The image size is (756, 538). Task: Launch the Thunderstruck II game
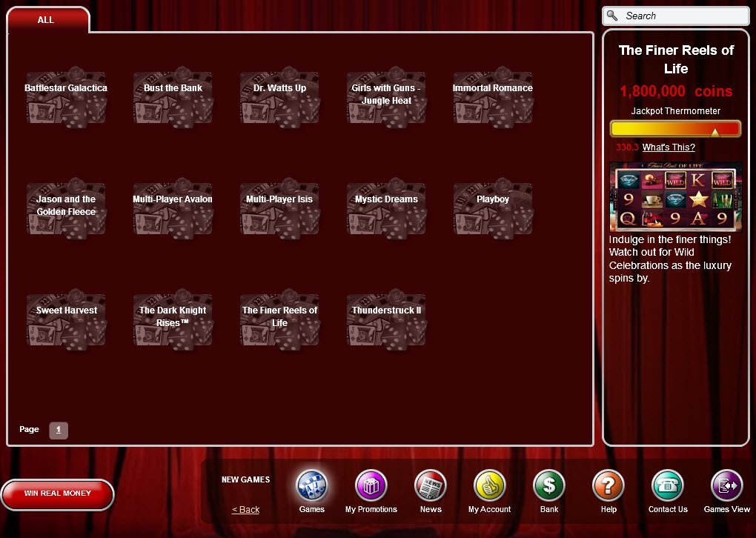[x=386, y=320]
